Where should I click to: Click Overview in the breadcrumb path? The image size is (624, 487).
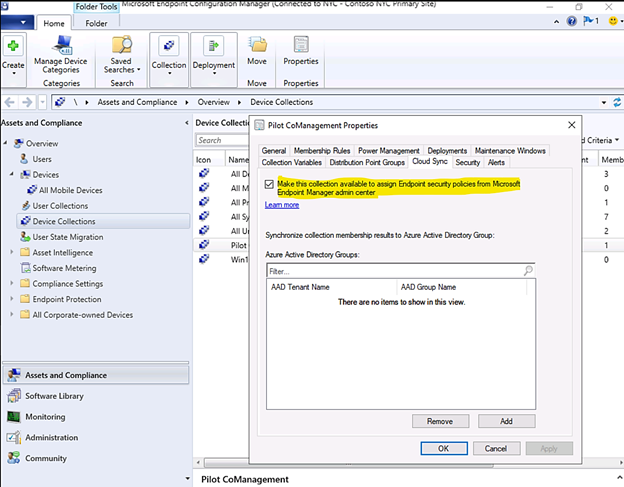click(x=214, y=102)
